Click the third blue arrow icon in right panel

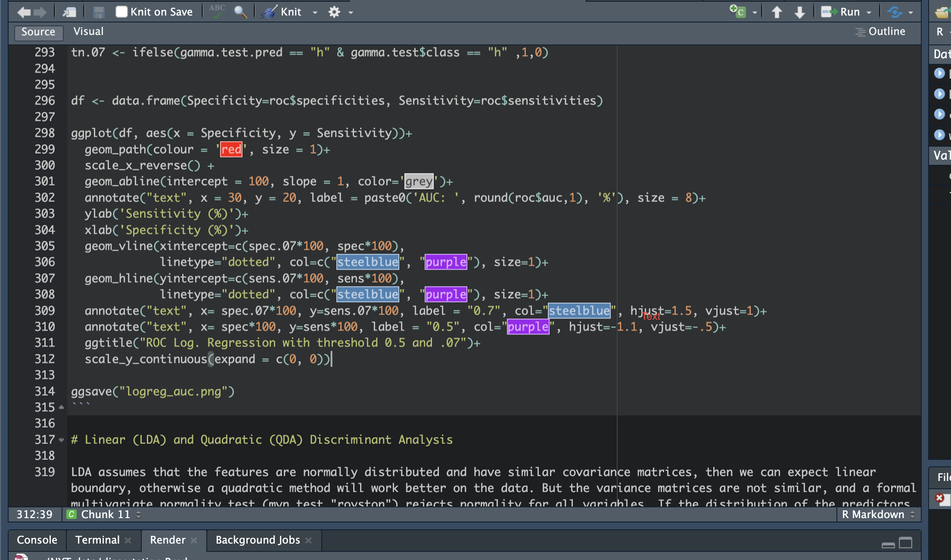939,114
